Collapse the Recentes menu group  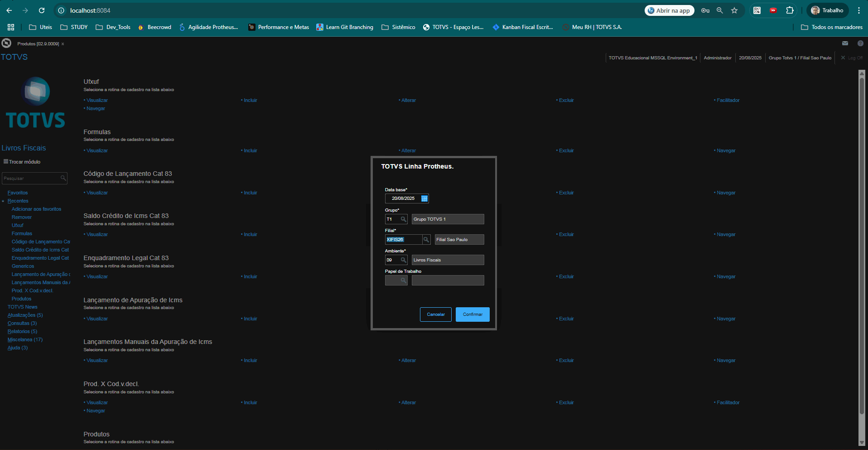click(18, 201)
